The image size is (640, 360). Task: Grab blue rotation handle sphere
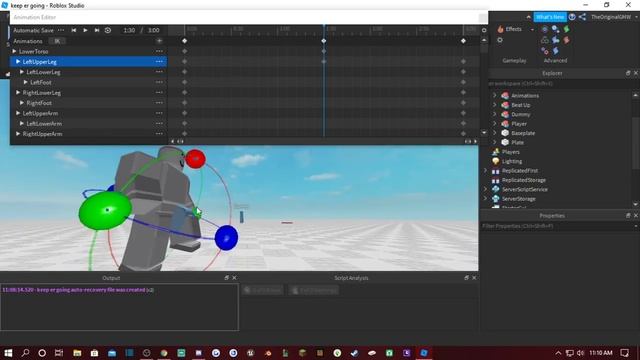click(x=226, y=238)
